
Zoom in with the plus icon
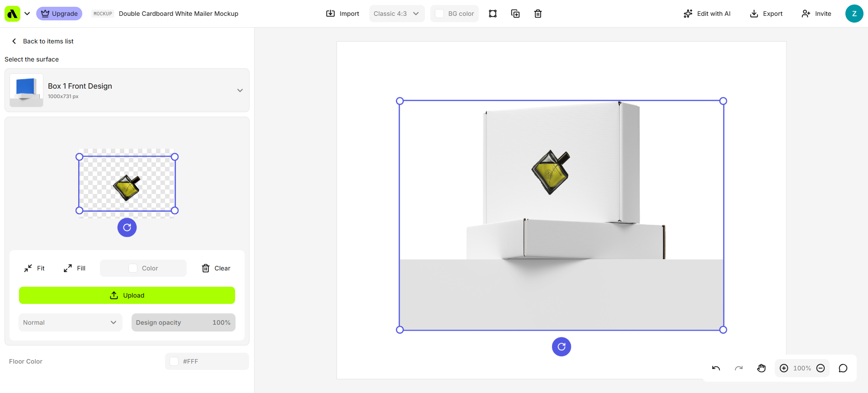(784, 368)
